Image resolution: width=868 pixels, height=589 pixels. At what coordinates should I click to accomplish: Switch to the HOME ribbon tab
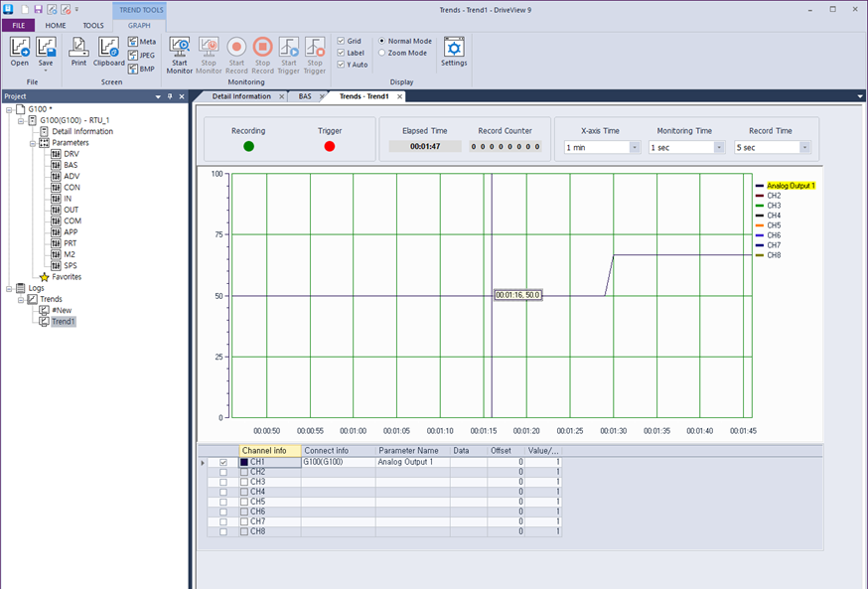tap(56, 26)
